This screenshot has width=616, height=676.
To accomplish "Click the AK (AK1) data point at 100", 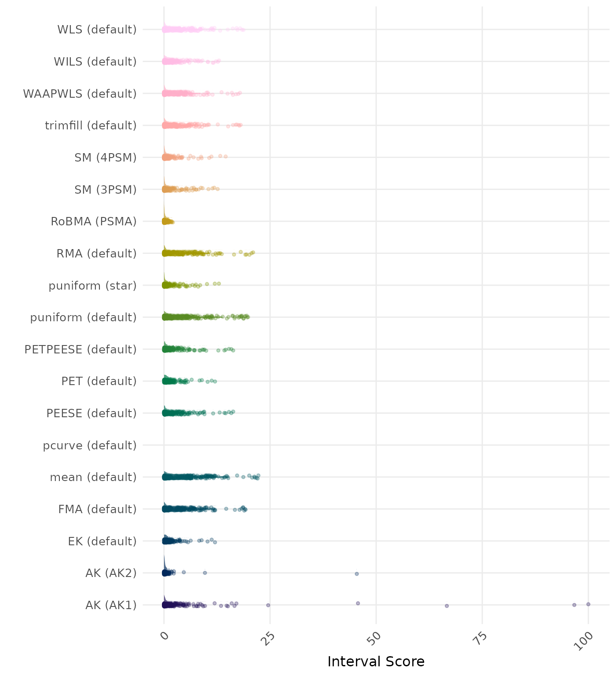I will pos(588,604).
